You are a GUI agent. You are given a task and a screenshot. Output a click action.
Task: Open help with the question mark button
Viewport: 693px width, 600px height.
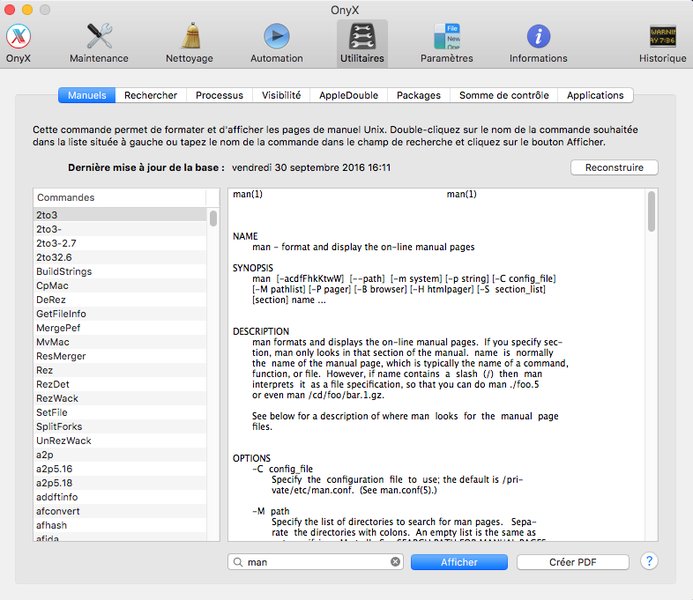pyautogui.click(x=649, y=561)
